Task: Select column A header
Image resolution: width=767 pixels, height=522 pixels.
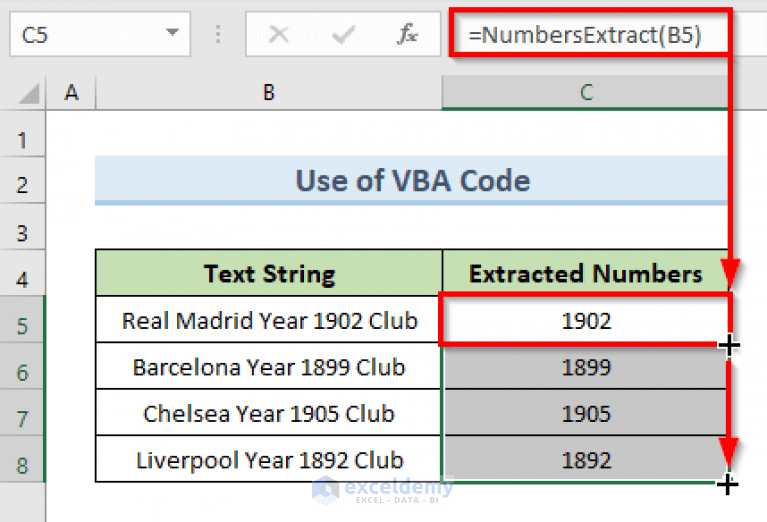Action: pyautogui.click(x=71, y=92)
